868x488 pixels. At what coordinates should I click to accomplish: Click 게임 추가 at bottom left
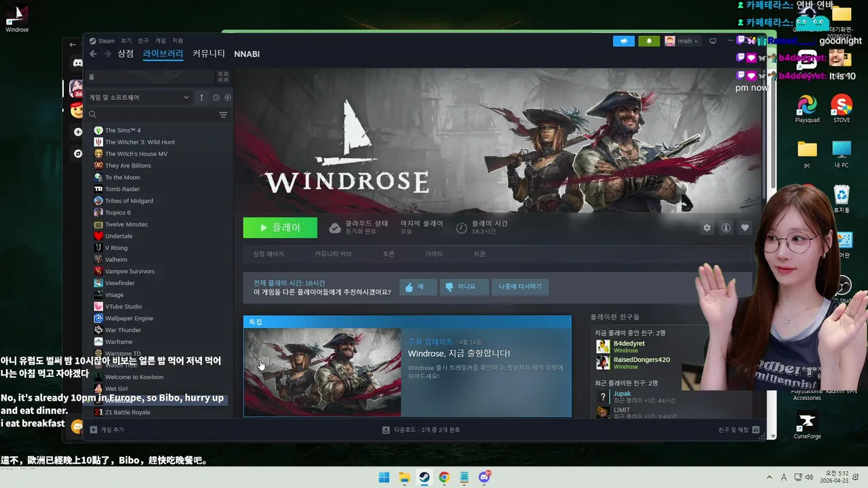coord(107,430)
